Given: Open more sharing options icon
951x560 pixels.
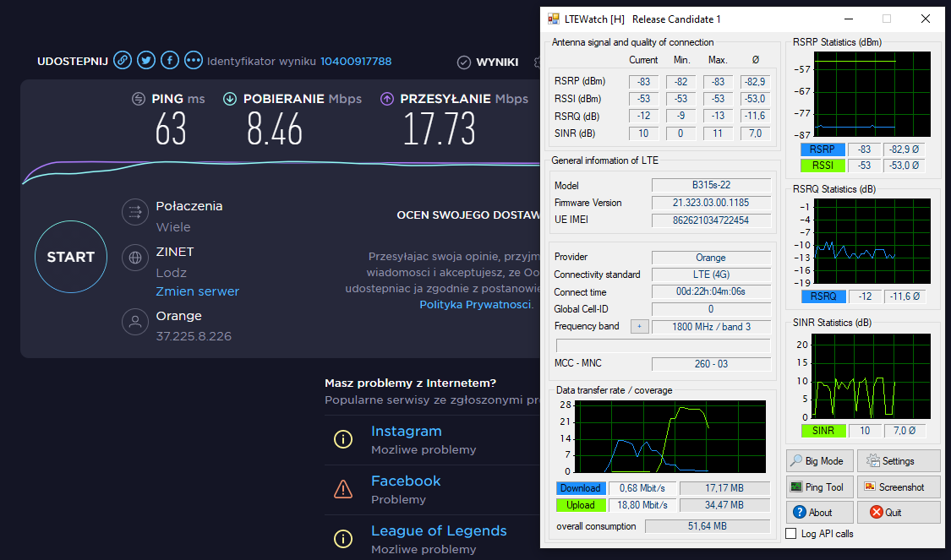Looking at the screenshot, I should point(194,61).
